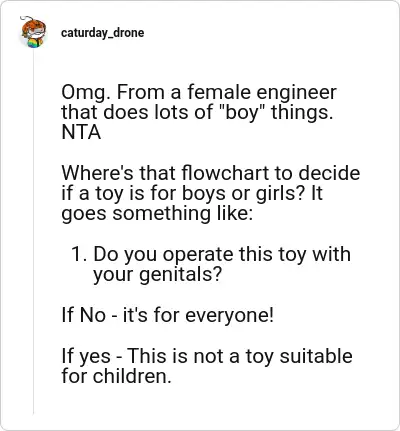Click the 'If No - it's for everyone!' line

168,315
